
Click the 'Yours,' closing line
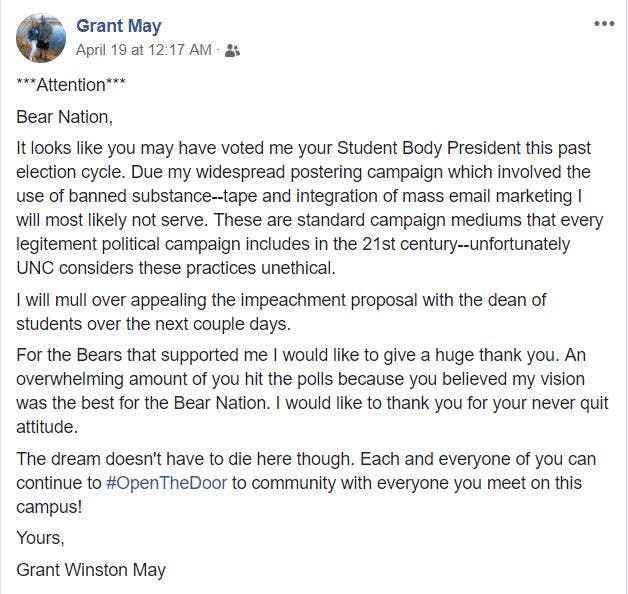pos(40,538)
